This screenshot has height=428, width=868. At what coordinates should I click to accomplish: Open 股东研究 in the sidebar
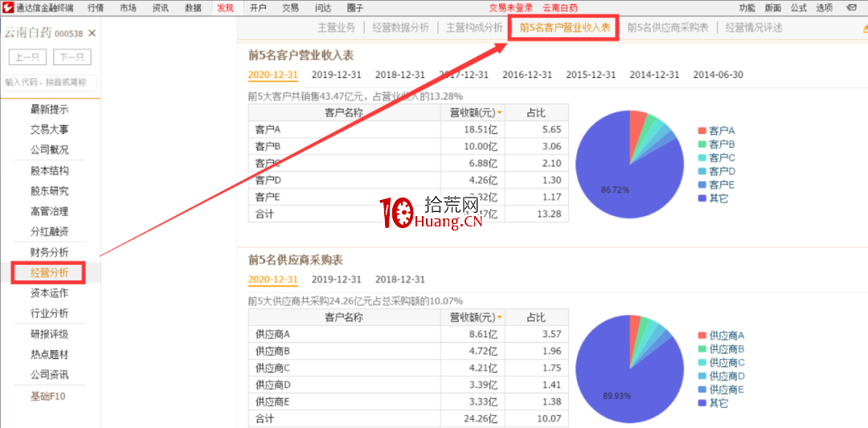click(50, 191)
